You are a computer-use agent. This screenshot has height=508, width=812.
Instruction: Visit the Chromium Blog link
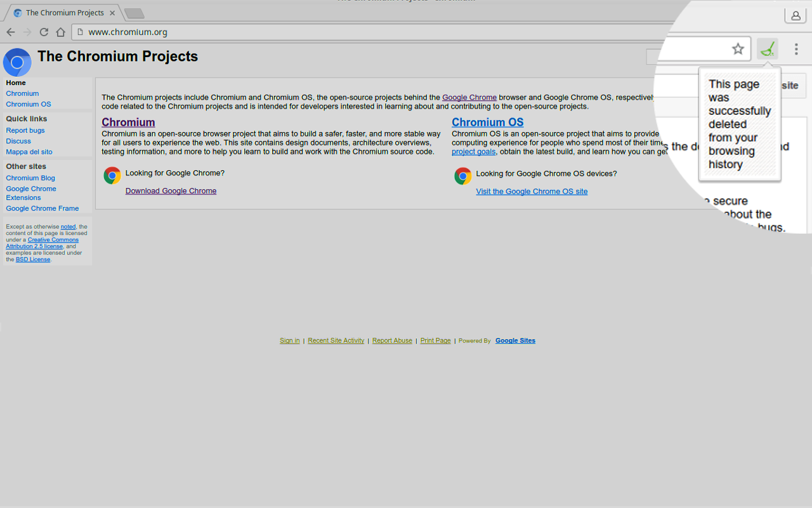click(x=30, y=178)
